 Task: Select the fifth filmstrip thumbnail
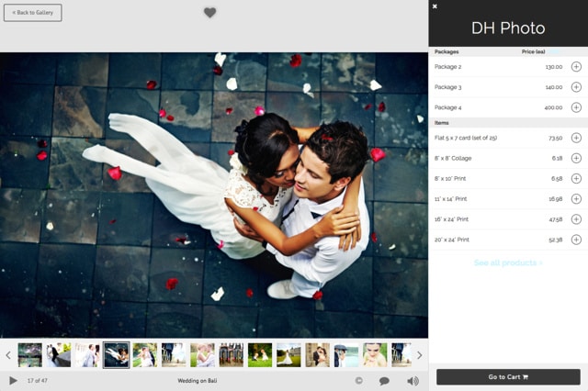pos(145,354)
